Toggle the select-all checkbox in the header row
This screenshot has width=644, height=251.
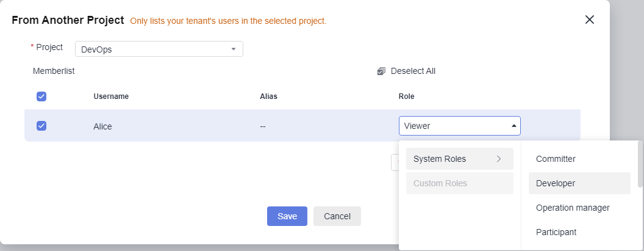point(41,96)
